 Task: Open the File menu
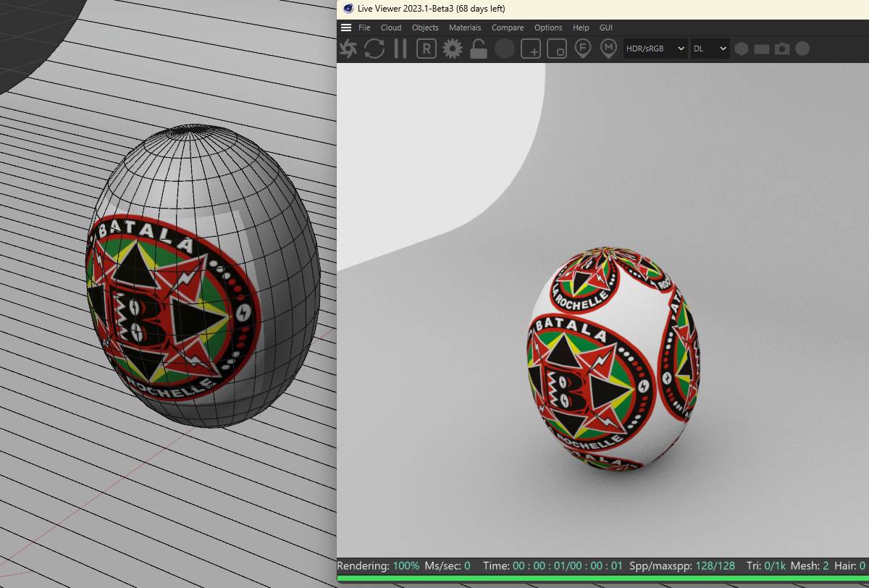coord(364,28)
